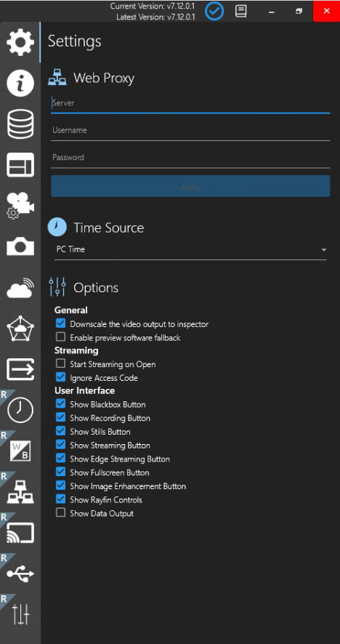Select the stills camera sidebar icon
The height and width of the screenshot is (644, 340).
[20, 246]
